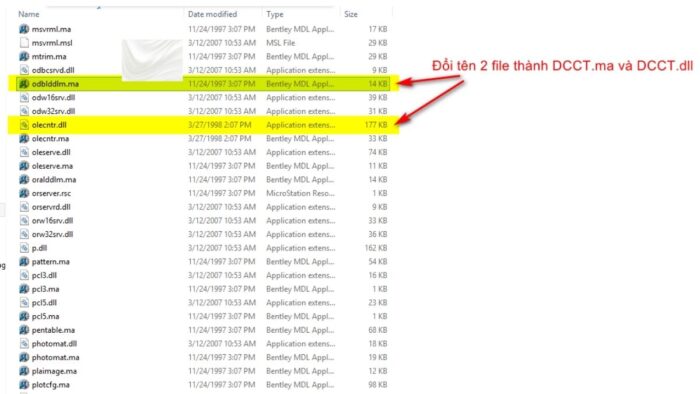The height and width of the screenshot is (394, 700).
Task: Click the olecntr.dll file icon
Action: [x=24, y=125]
